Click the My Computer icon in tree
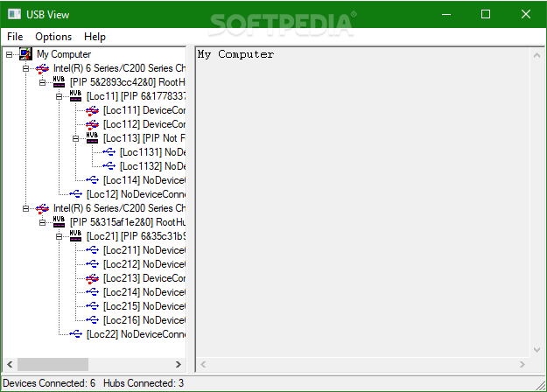The image size is (547, 392). click(x=25, y=54)
